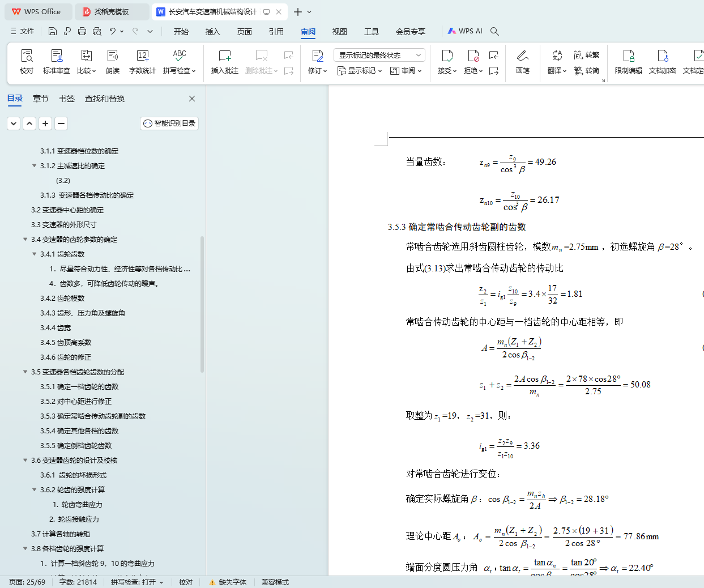704x588 pixels.
Task: Switch to 书签 navigation tab
Action: [x=67, y=99]
